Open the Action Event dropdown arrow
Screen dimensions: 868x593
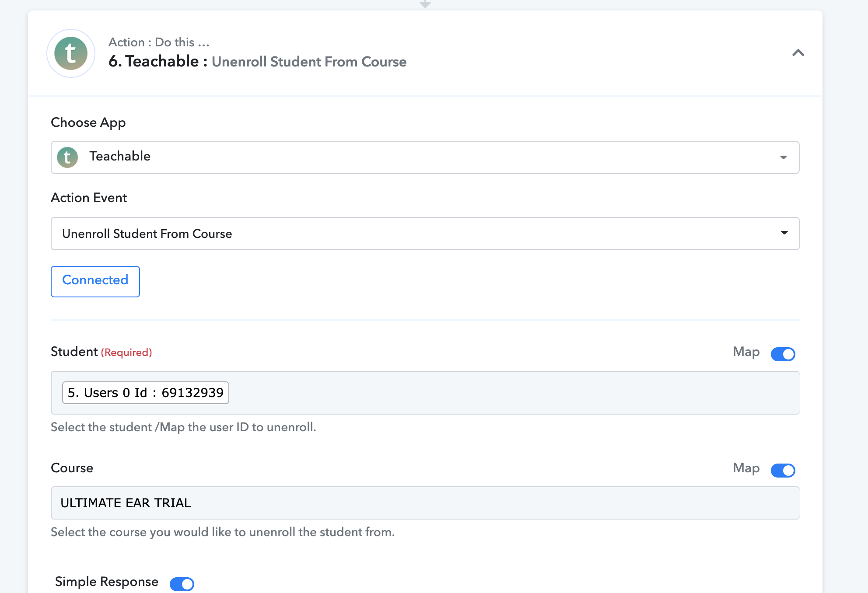(784, 233)
